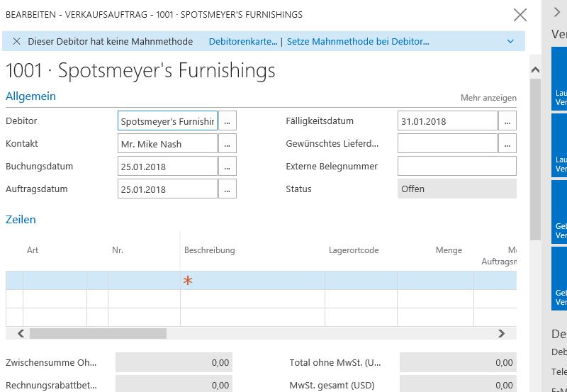Click the Externe Belegnummer input field
Image resolution: width=567 pixels, height=392 pixels.
pyautogui.click(x=457, y=167)
